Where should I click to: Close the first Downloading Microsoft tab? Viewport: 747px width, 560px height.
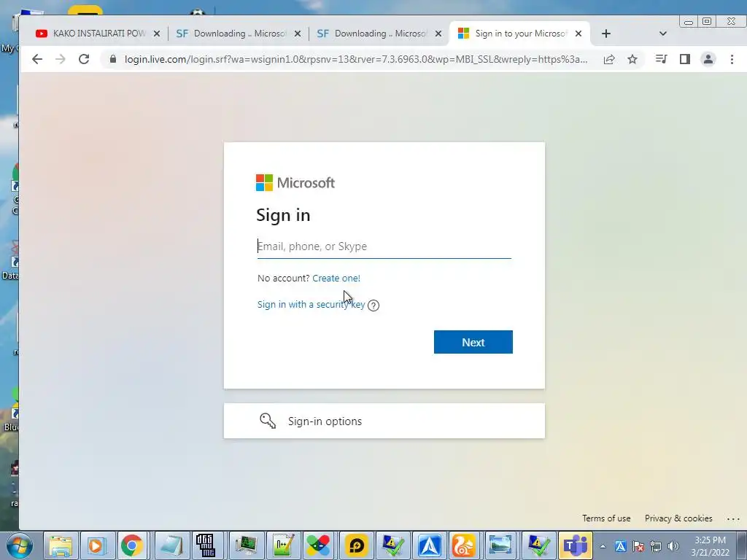298,34
